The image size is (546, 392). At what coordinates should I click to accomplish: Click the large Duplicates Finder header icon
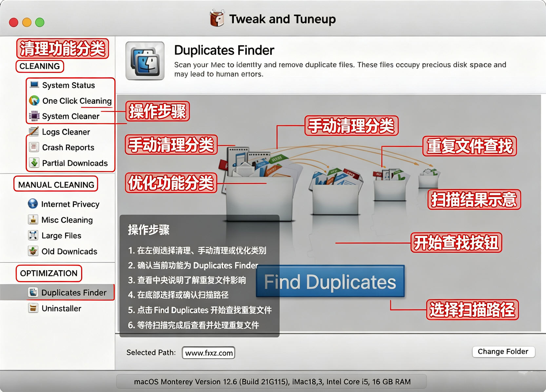(145, 61)
